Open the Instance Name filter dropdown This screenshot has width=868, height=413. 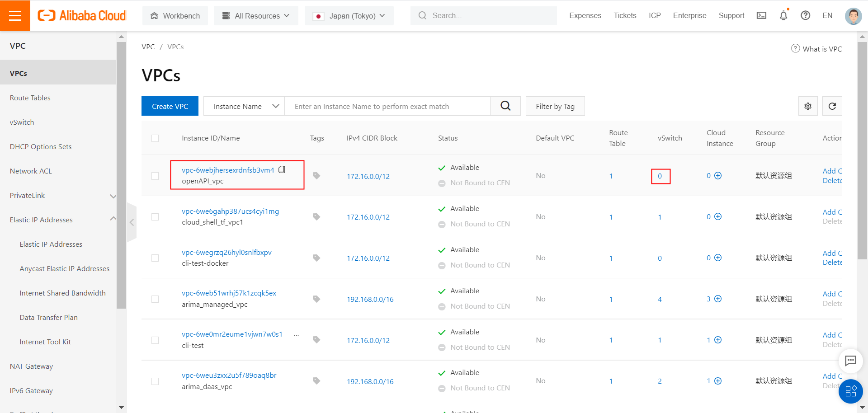point(244,106)
